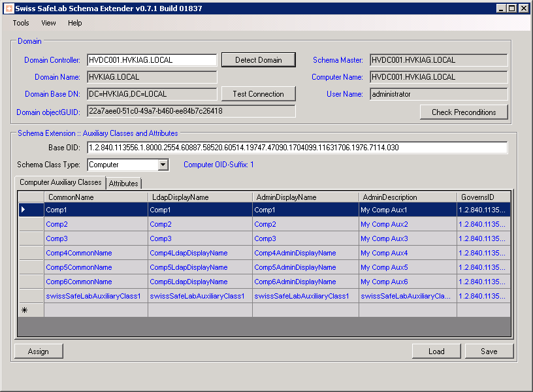The image size is (533, 392).
Task: Click the Test Connection button
Action: tap(258, 94)
